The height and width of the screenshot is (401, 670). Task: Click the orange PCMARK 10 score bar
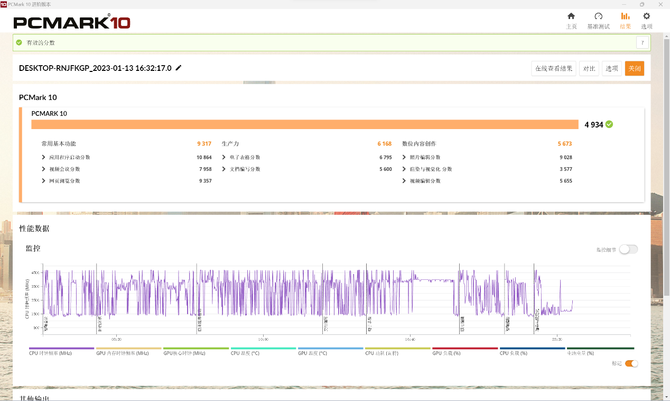click(x=305, y=124)
